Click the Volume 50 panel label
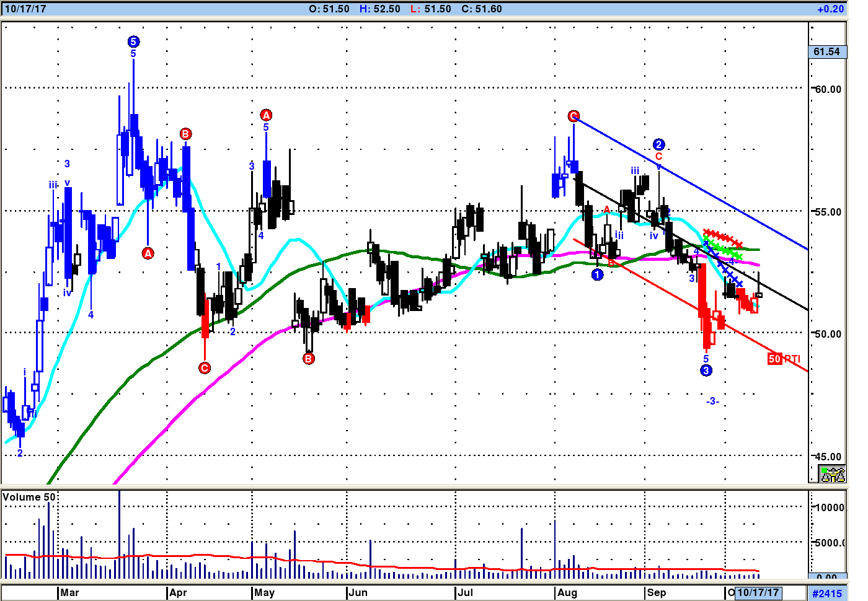Image resolution: width=868 pixels, height=601 pixels. click(x=29, y=497)
